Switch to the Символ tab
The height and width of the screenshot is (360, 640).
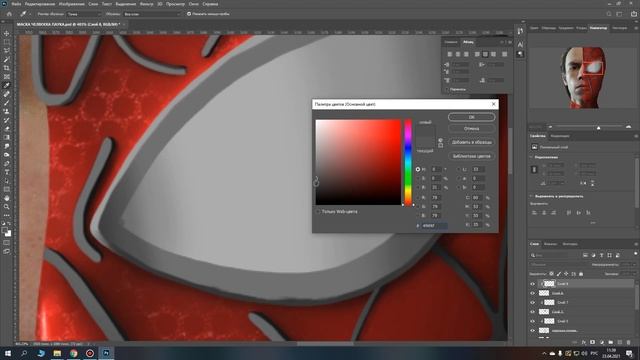pos(451,42)
